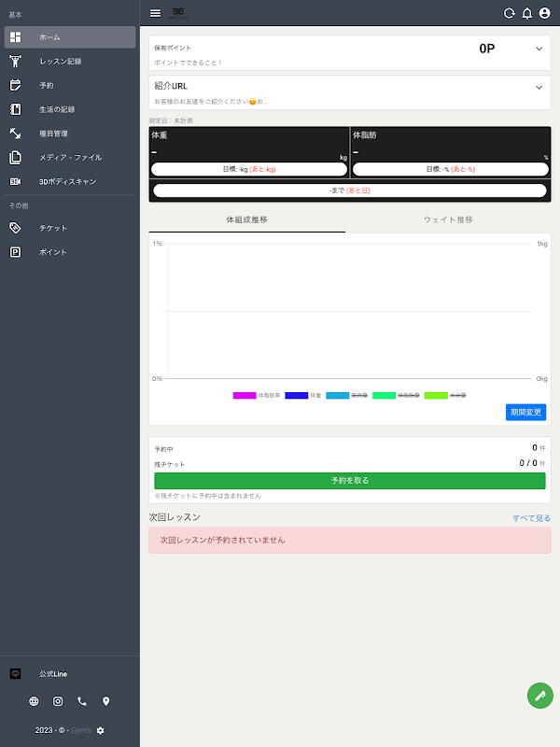The height and width of the screenshot is (747, 560).
Task: Open the Instagram icon
Action: click(58, 701)
